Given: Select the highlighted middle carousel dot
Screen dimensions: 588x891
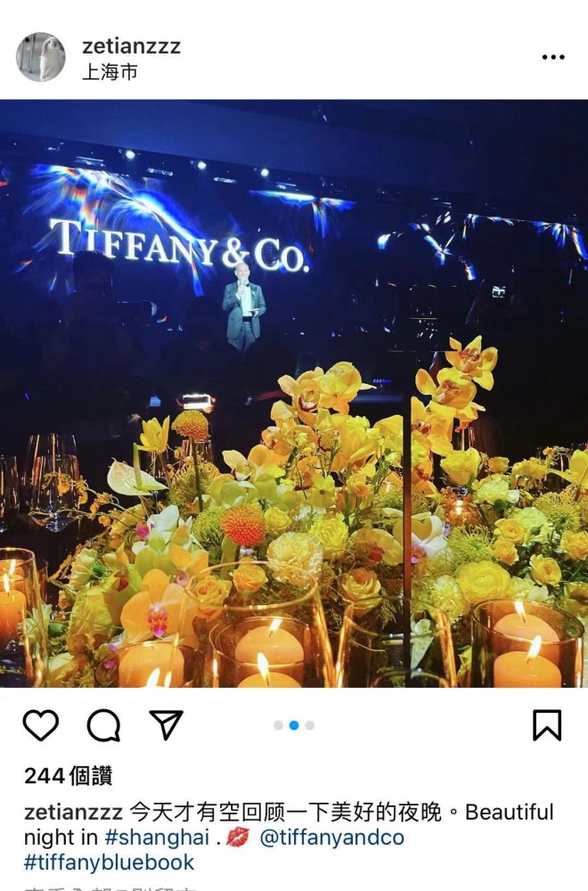Looking at the screenshot, I should coord(294,725).
